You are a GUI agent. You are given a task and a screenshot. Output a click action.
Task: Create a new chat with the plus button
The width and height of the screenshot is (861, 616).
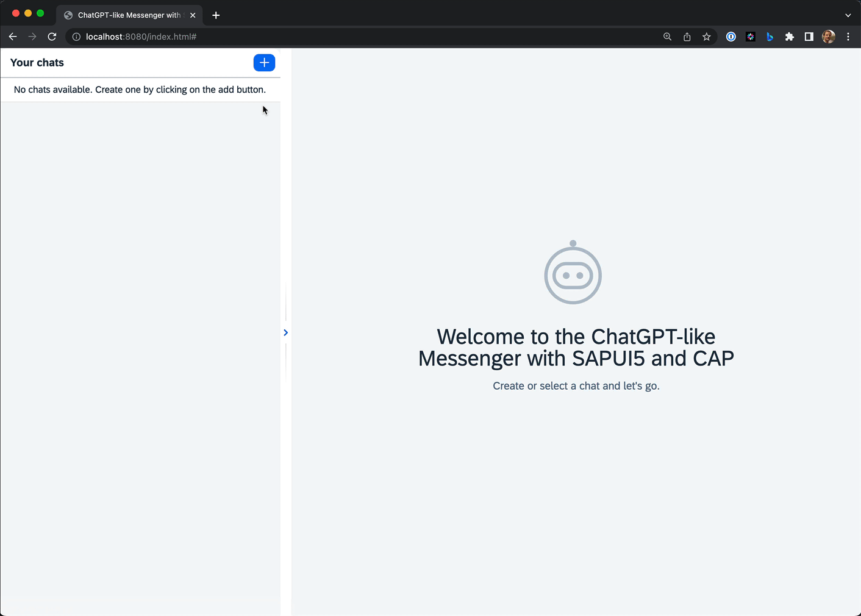(264, 63)
